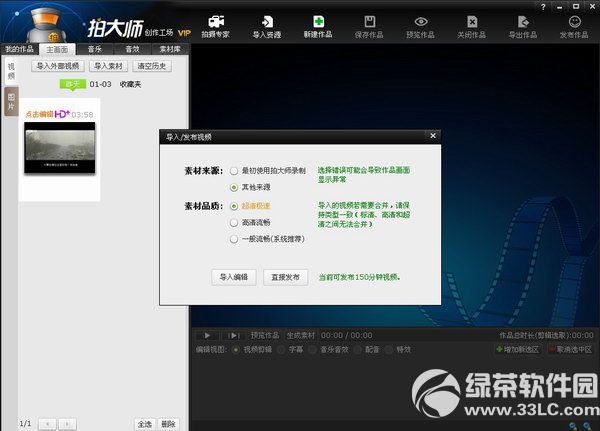This screenshot has height=431, width=600.
Task: Click 全选 select all button
Action: click(145, 424)
